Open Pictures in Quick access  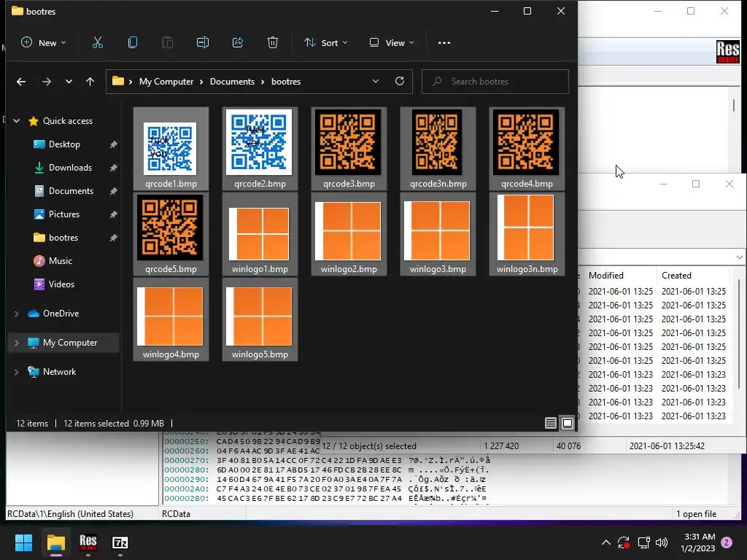tap(64, 214)
